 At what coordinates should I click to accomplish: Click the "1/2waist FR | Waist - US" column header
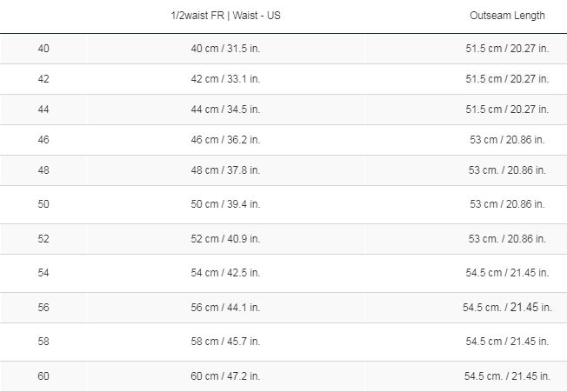pos(225,16)
